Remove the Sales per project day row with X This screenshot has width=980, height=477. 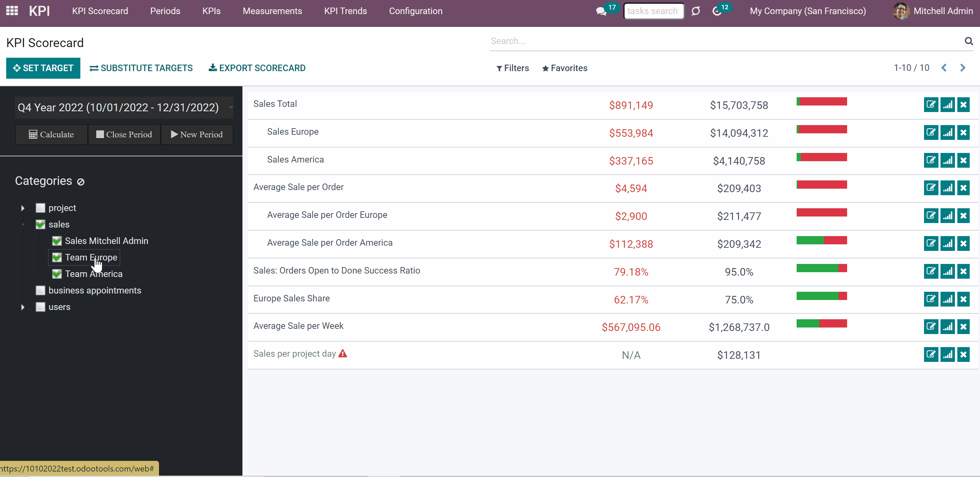tap(964, 354)
